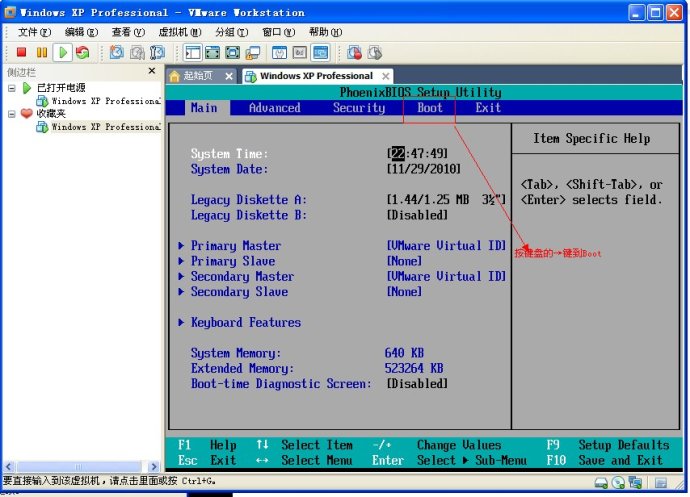Screen dimensions: 690x497
Task: Click the Summary view toolbar icon
Action: pyautogui.click(x=279, y=52)
